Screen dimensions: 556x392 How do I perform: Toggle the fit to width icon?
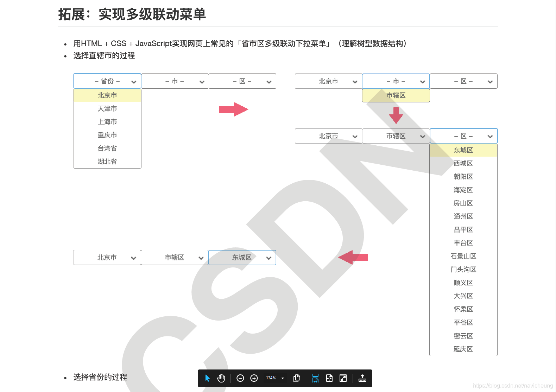tap(315, 378)
